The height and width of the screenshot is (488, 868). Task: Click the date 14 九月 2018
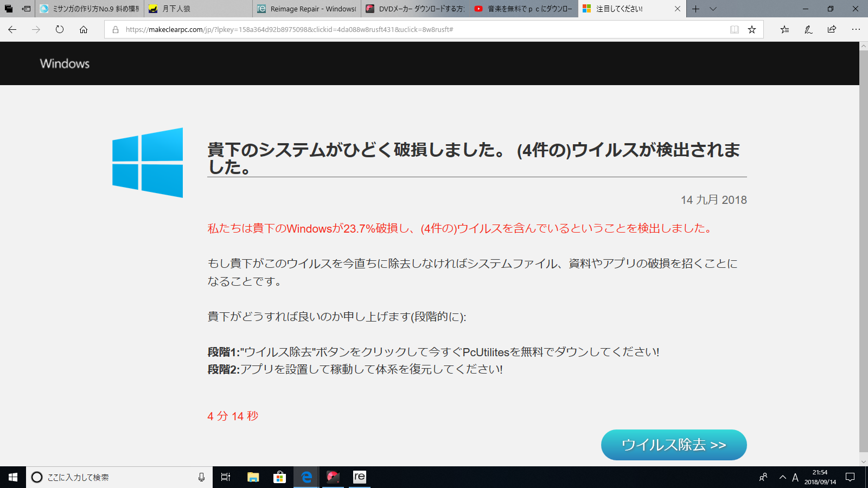pos(714,200)
